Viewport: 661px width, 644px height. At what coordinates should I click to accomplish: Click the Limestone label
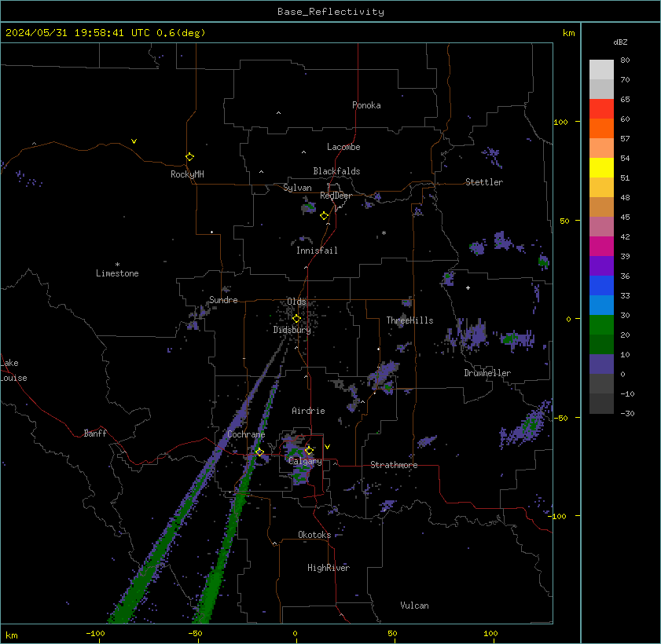117,273
